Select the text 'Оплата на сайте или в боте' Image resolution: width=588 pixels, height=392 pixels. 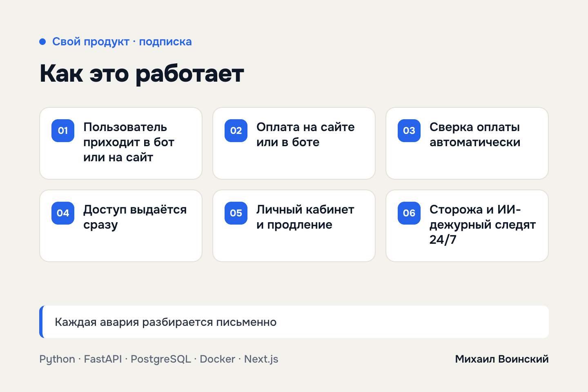305,135
